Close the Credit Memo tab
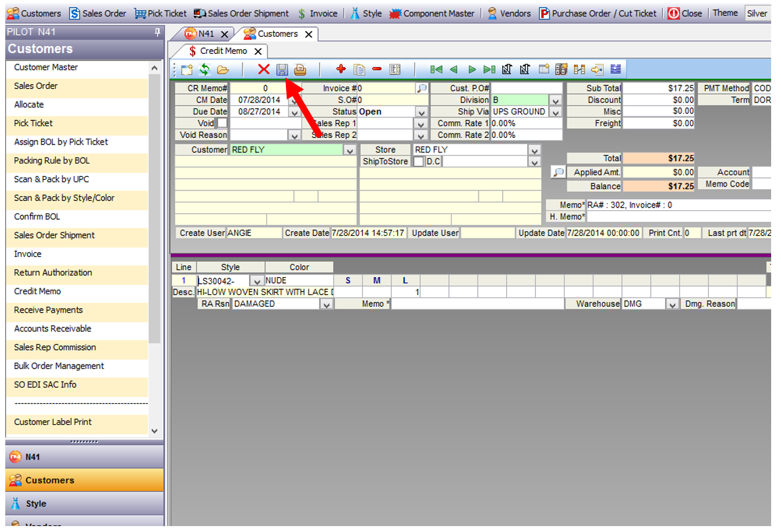This screenshot has width=781, height=532. 258,51
